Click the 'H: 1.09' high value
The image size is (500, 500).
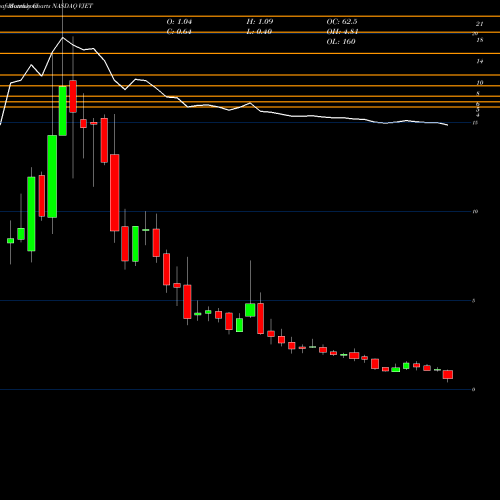click(x=260, y=22)
